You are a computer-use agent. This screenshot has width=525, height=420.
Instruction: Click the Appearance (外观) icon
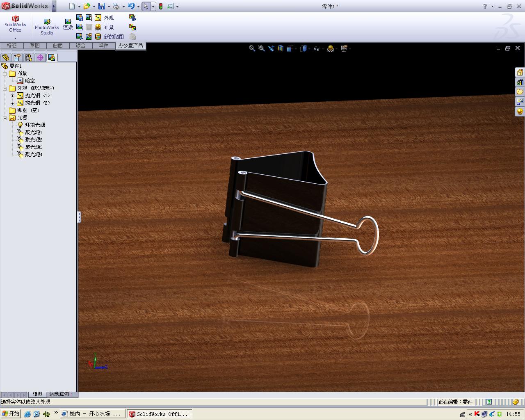point(98,18)
